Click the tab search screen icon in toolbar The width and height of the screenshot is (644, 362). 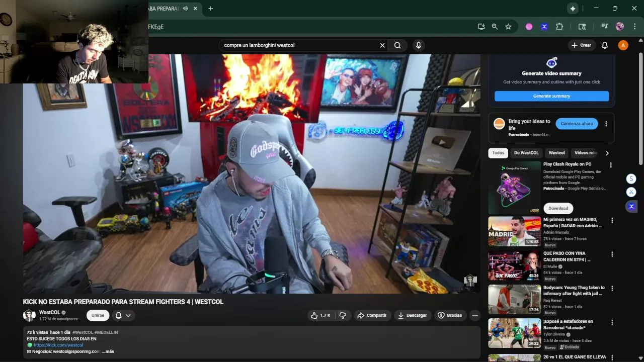pyautogui.click(x=582, y=27)
